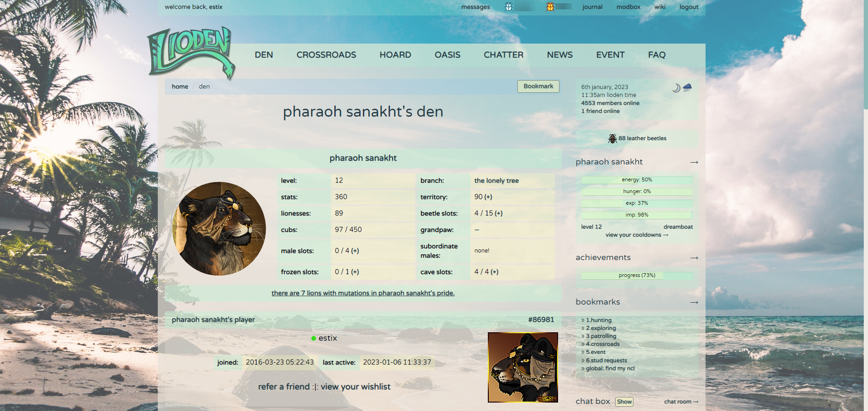Open the journal link

click(592, 7)
